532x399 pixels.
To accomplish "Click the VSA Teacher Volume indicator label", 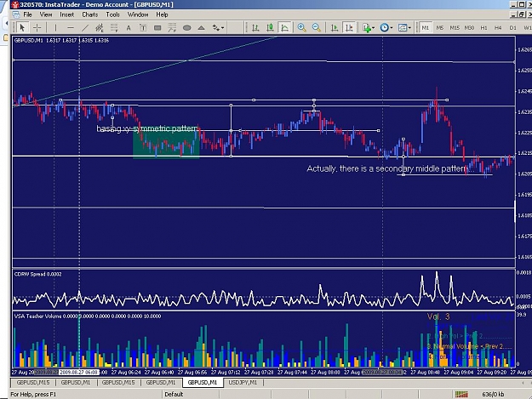I will point(88,316).
